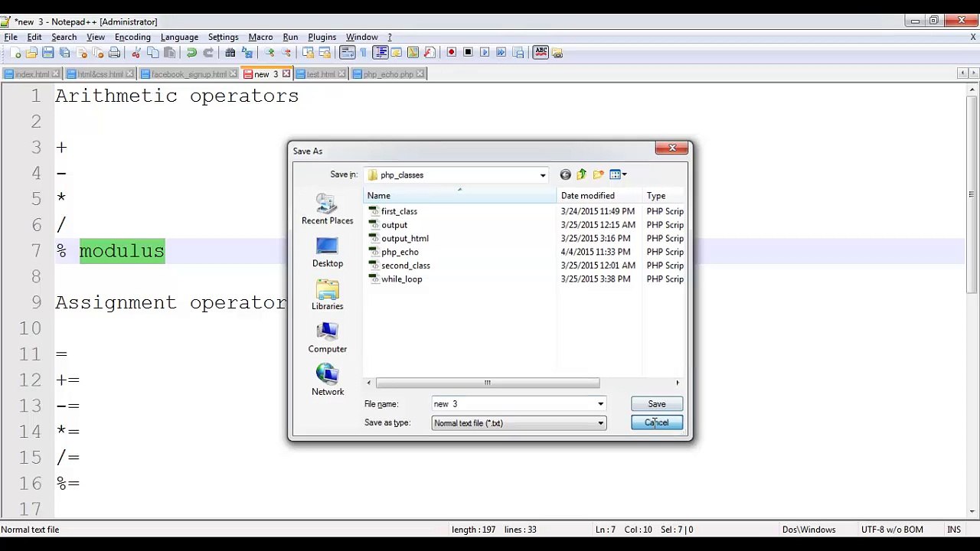This screenshot has width=980, height=551.
Task: Select the output_html file
Action: (404, 239)
